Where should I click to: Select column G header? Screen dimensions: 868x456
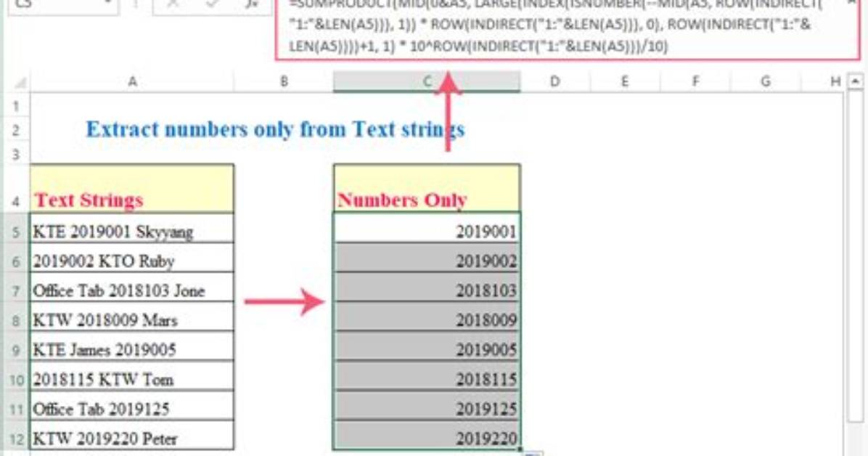[765, 82]
